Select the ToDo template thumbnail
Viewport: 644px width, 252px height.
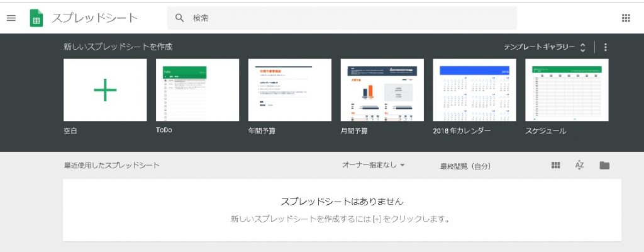pyautogui.click(x=197, y=90)
